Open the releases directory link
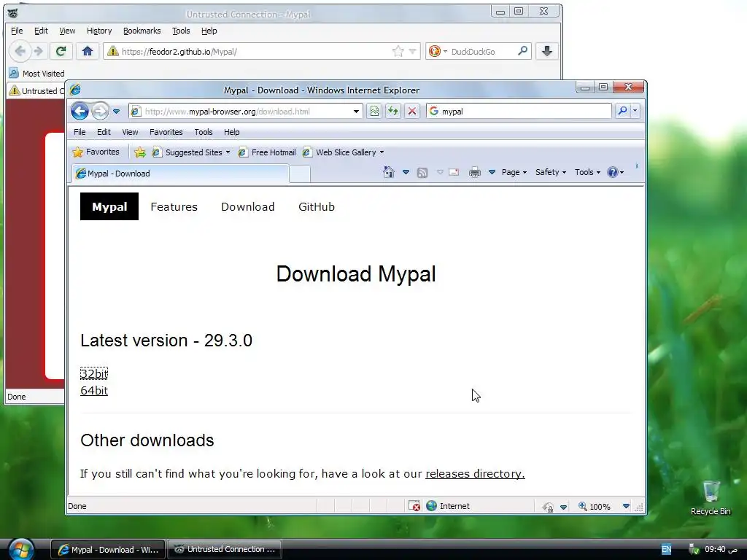Screen dimensions: 747x560 click(475, 474)
